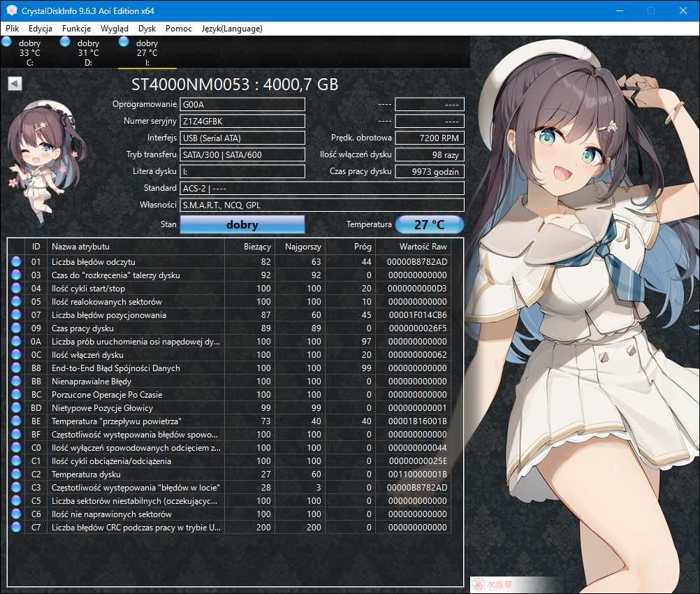
Task: Click the previous disk arrow button
Action: click(15, 84)
